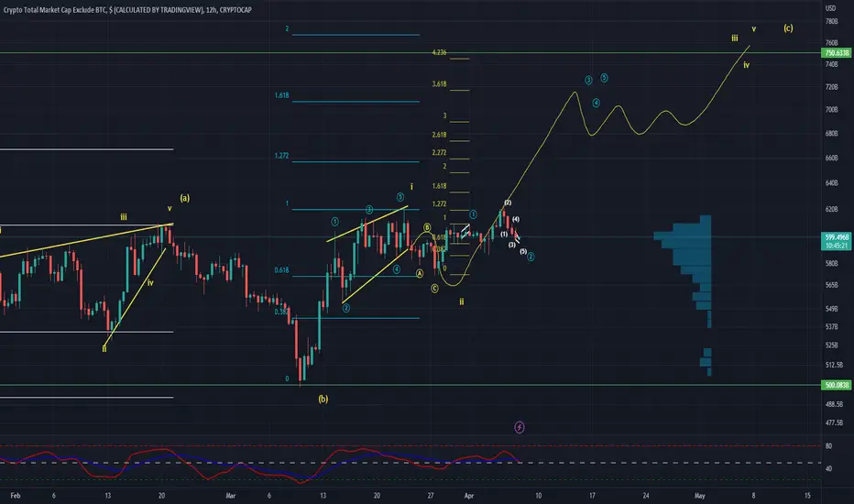Click the Apr label on time axis
854x504 pixels.
(469, 495)
